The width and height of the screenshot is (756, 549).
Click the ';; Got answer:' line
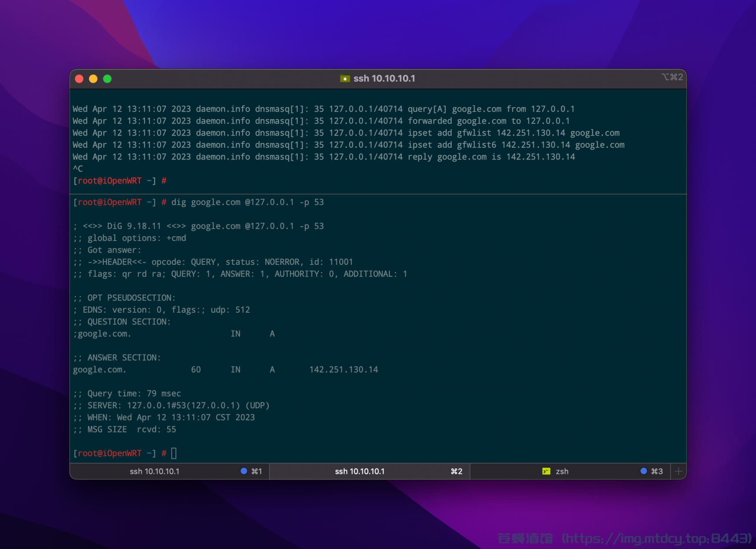click(107, 250)
